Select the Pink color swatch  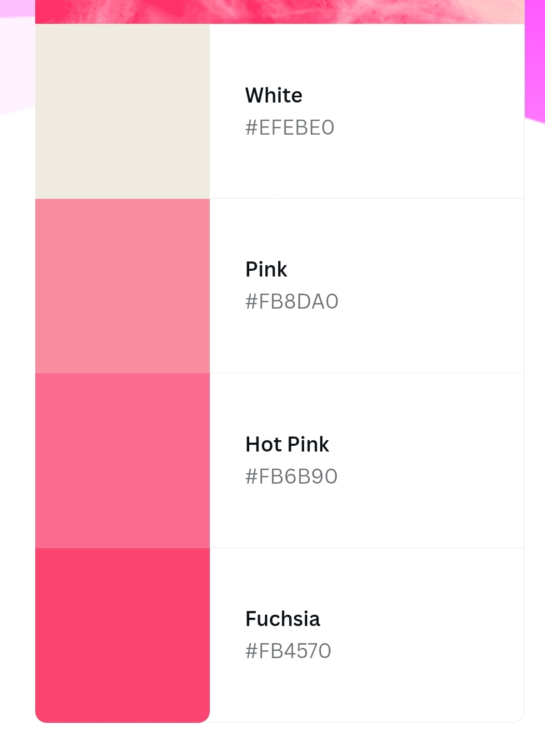[122, 286]
